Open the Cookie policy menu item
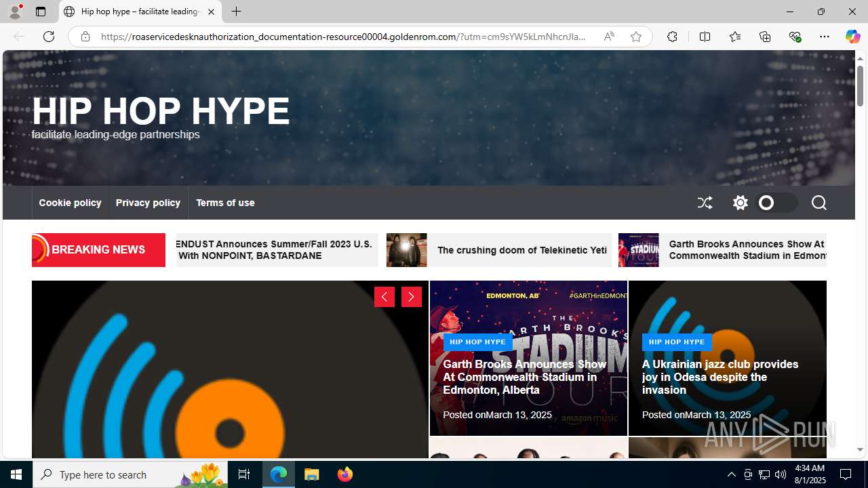868x488 pixels. (70, 203)
